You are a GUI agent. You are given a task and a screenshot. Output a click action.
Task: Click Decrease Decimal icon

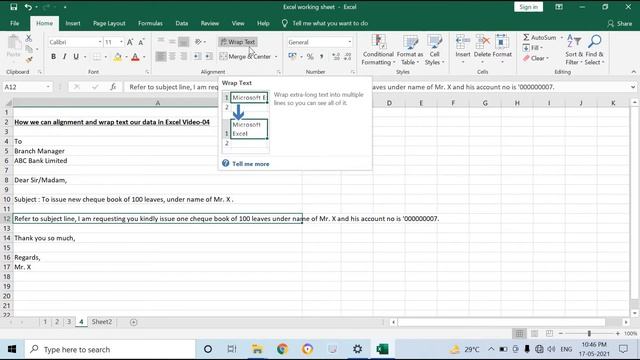[347, 56]
